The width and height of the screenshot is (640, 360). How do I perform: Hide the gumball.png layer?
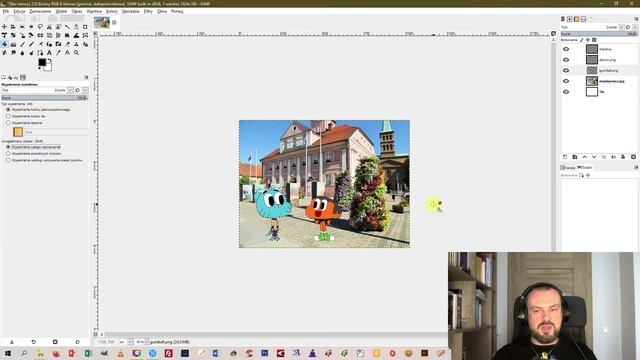point(566,70)
